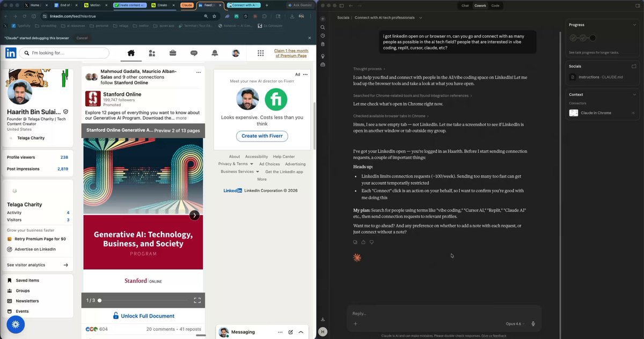
Task: Toggle fullscreen on document preview
Action: (x=197, y=300)
